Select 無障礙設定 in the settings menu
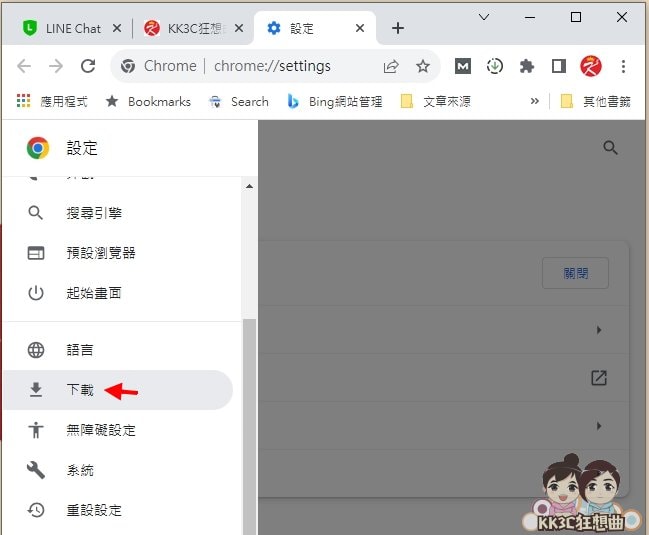This screenshot has height=535, width=649. 118,430
